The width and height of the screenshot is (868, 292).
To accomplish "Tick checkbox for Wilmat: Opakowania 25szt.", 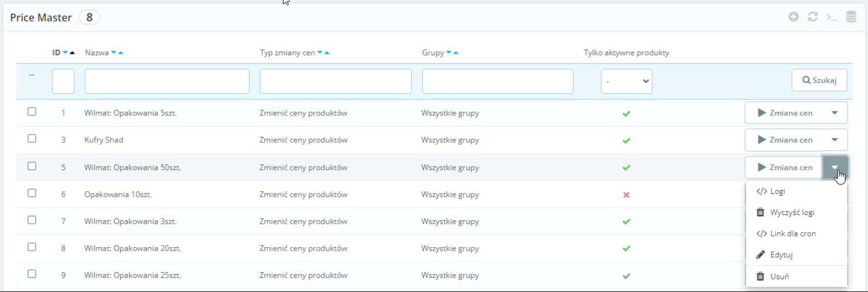I will coord(32,274).
